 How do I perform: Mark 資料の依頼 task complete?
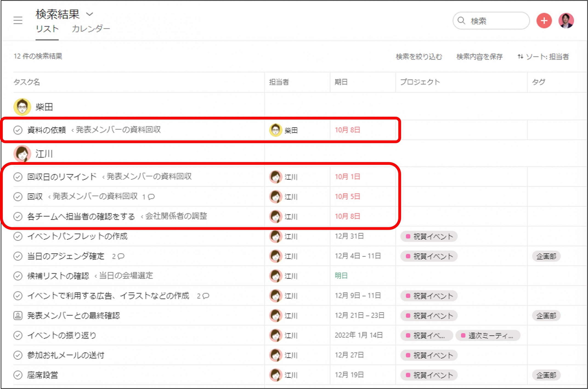pyautogui.click(x=18, y=130)
